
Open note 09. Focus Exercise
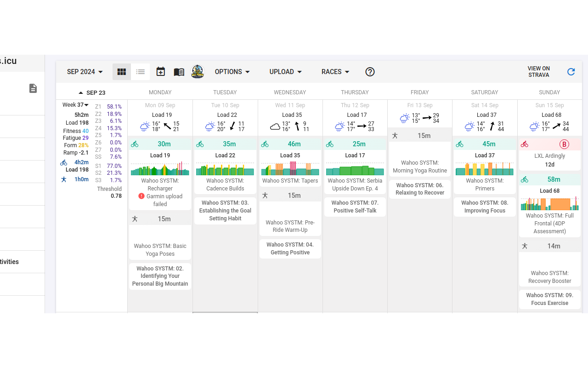point(550,299)
